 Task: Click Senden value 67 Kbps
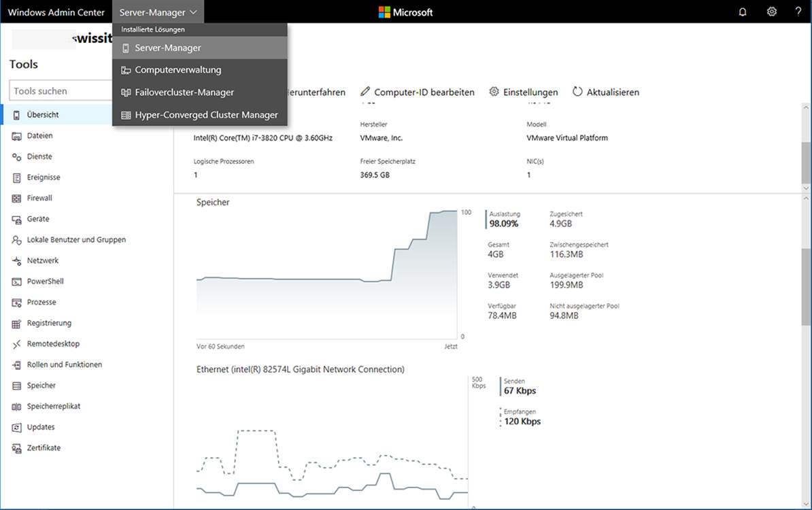(520, 391)
